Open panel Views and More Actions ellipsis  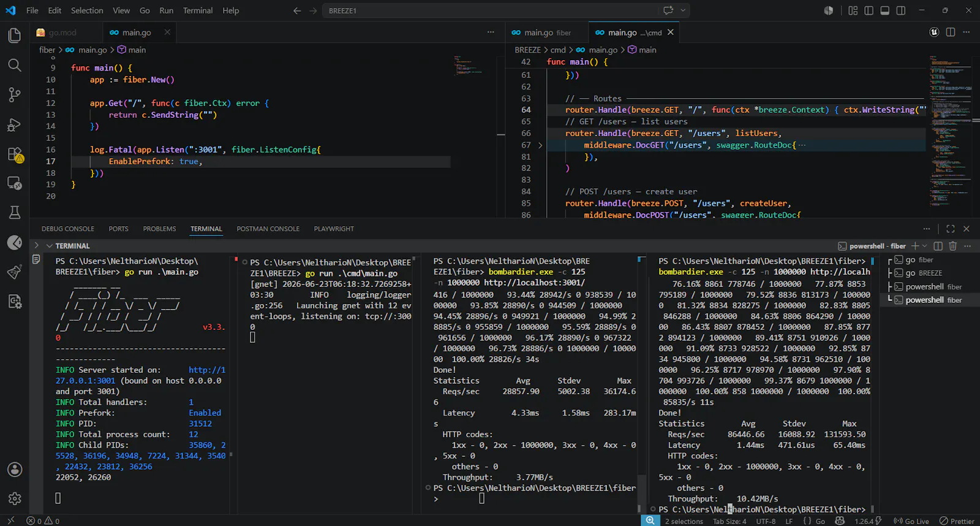coord(927,229)
